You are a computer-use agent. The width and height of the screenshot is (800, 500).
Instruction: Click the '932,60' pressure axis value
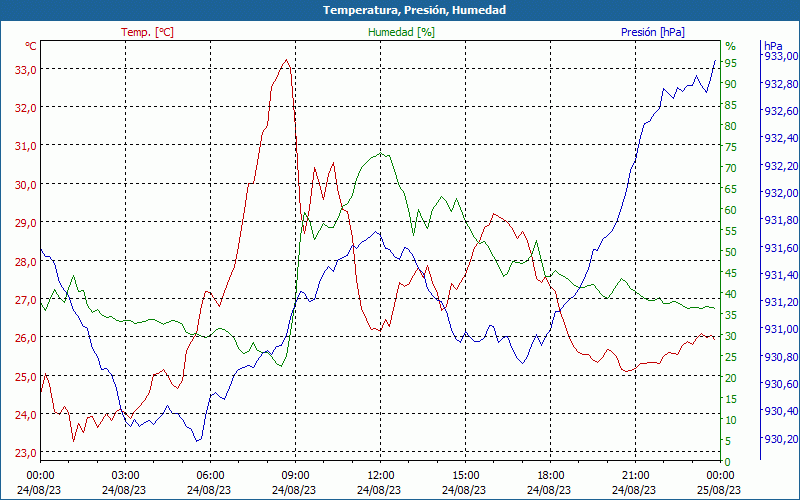point(780,111)
